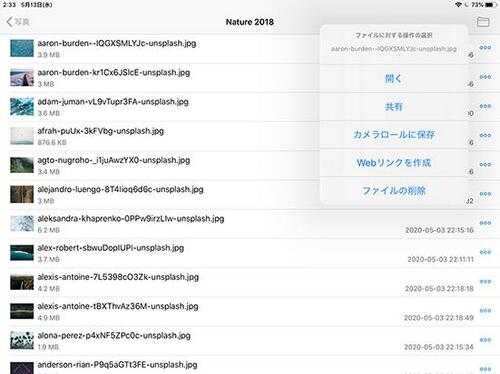Open more options for alex-robert file
This screenshot has width=500, height=374.
tap(485, 252)
